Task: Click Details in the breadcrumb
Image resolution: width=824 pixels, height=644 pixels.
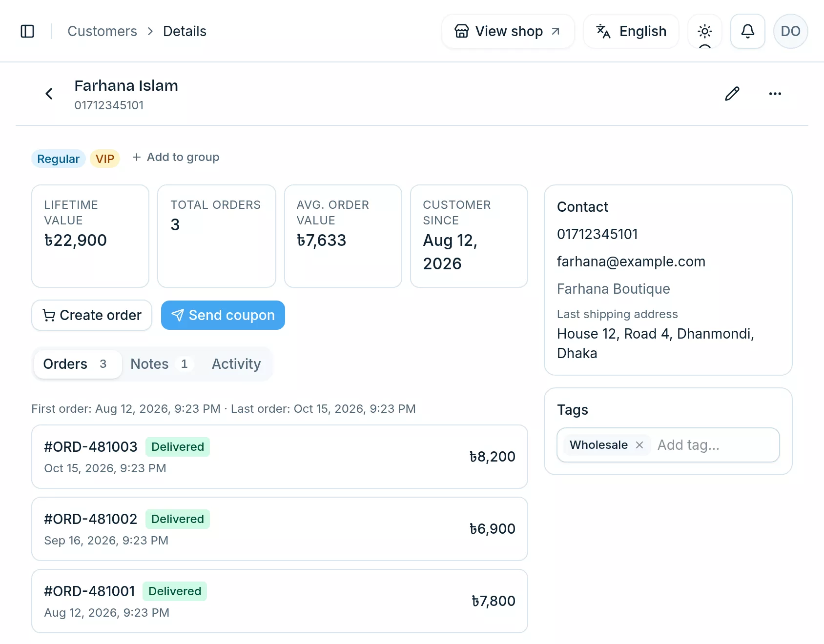Action: [185, 31]
